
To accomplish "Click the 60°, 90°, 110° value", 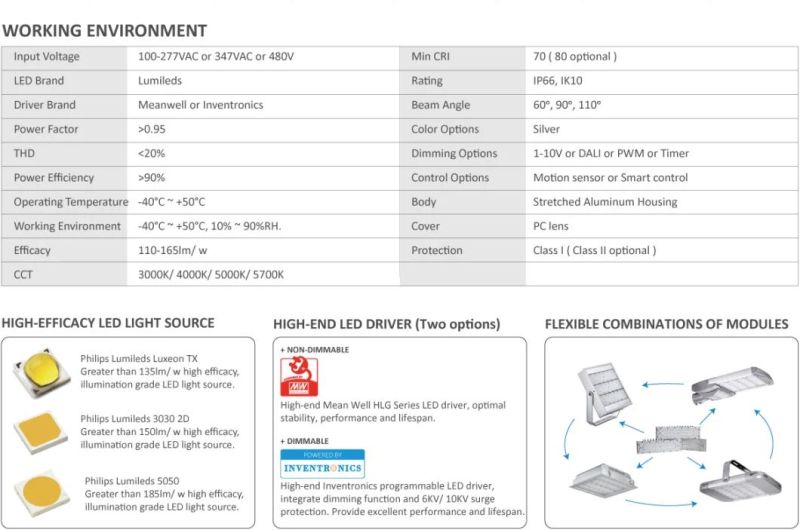I will coord(567,105).
